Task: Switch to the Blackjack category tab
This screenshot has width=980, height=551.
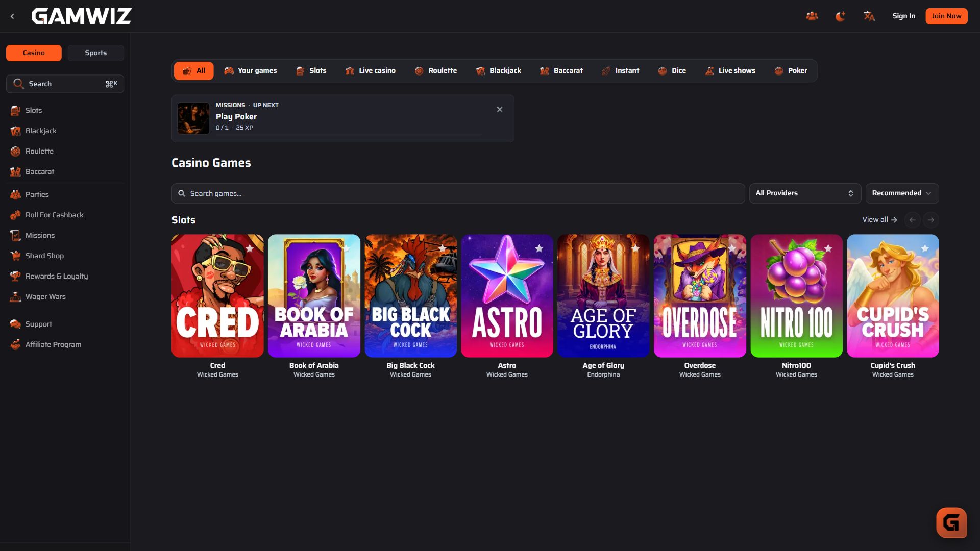Action: point(499,71)
